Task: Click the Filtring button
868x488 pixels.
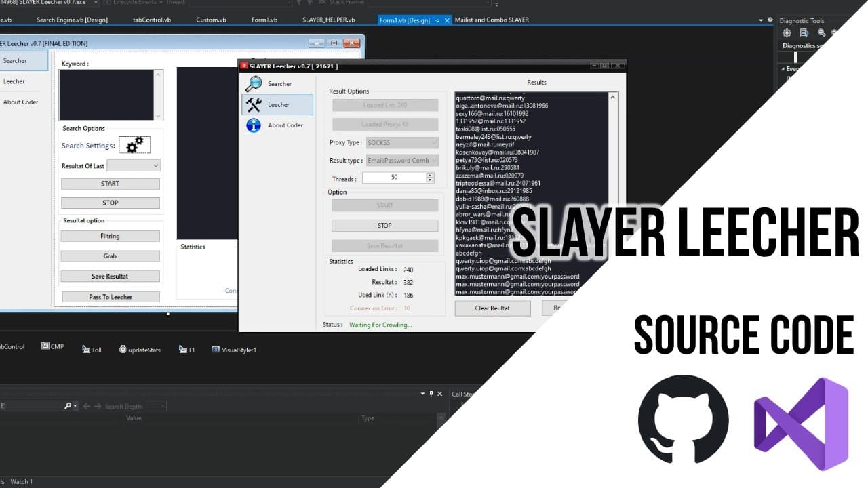Action: click(111, 236)
